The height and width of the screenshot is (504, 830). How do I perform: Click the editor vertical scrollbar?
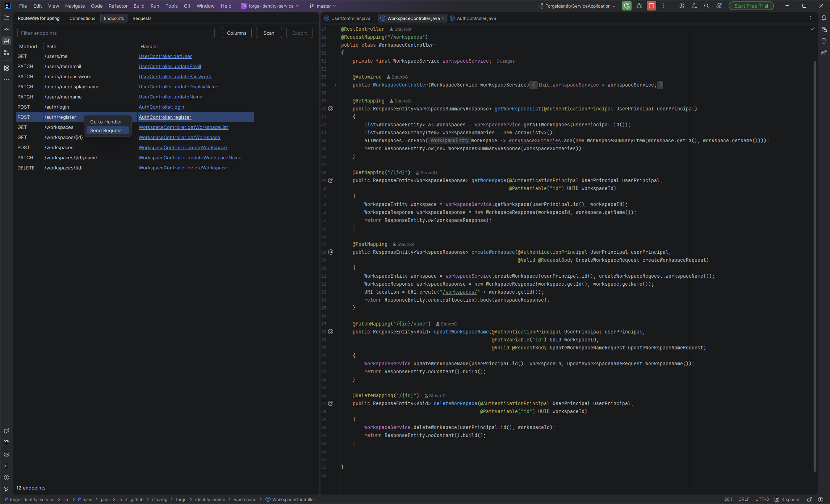pos(815,266)
